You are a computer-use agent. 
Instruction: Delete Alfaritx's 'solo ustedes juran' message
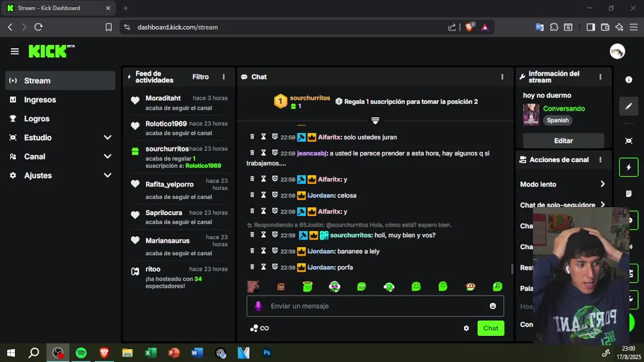[x=253, y=137]
